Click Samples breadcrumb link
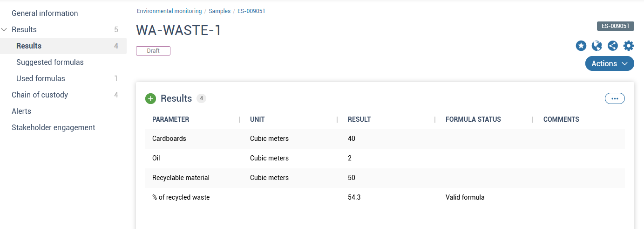 pyautogui.click(x=219, y=11)
